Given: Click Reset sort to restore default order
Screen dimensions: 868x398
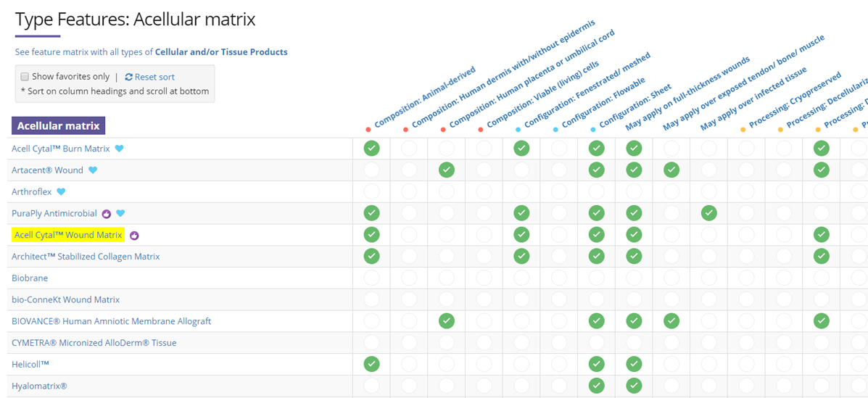Looking at the screenshot, I should [150, 77].
